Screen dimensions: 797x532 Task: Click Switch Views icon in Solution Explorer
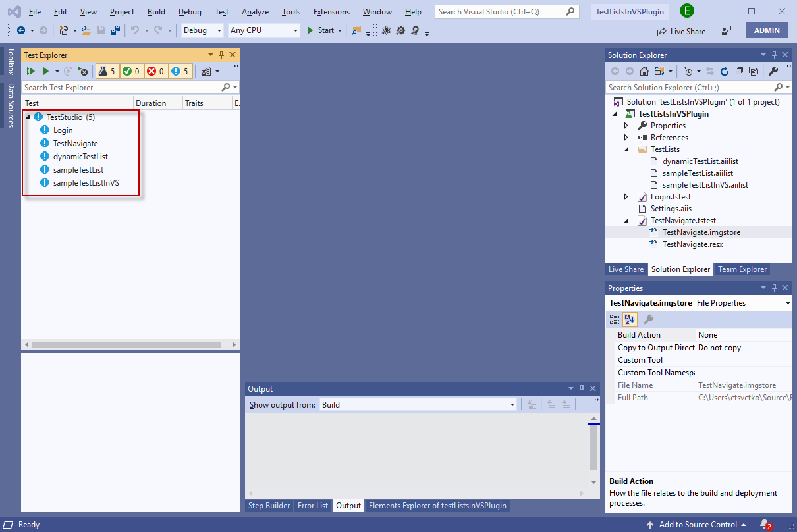[x=659, y=71]
